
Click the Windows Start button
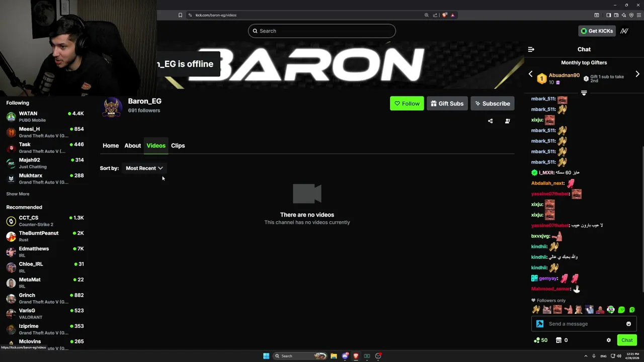click(x=266, y=356)
